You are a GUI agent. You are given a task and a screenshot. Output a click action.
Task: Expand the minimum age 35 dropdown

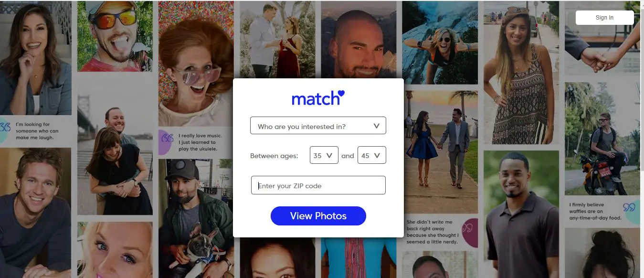324,156
